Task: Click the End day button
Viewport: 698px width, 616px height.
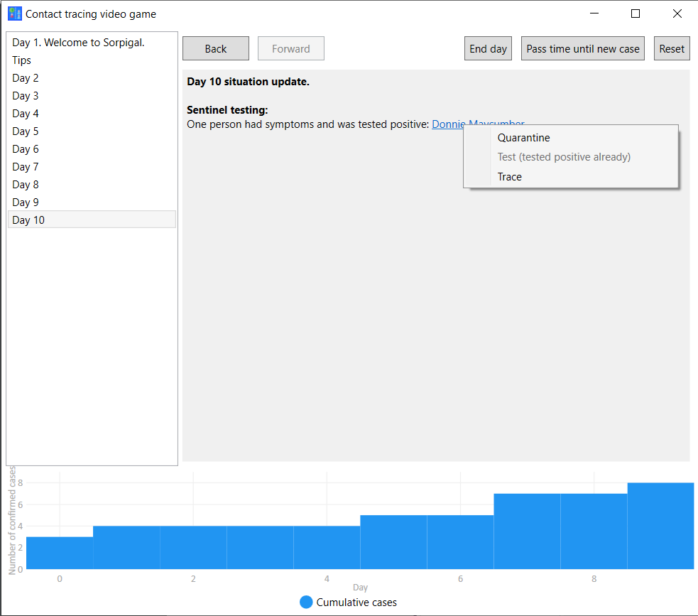Action: point(488,48)
